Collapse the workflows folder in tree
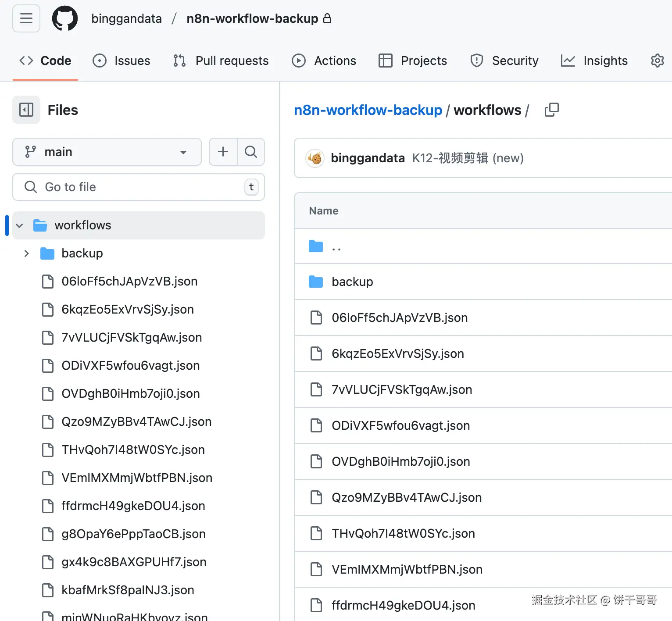672x621 pixels. pos(19,225)
